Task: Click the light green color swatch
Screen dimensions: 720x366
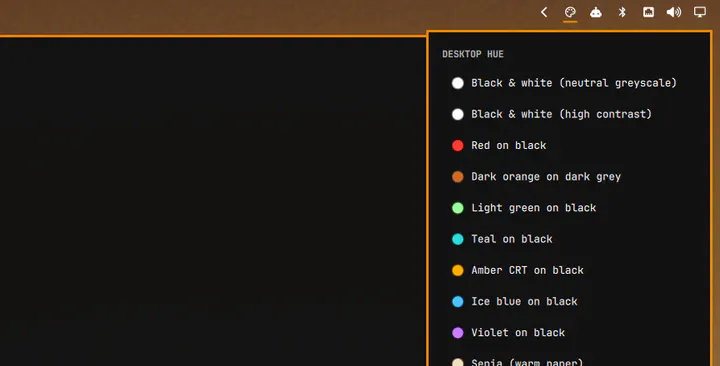Action: click(458, 208)
